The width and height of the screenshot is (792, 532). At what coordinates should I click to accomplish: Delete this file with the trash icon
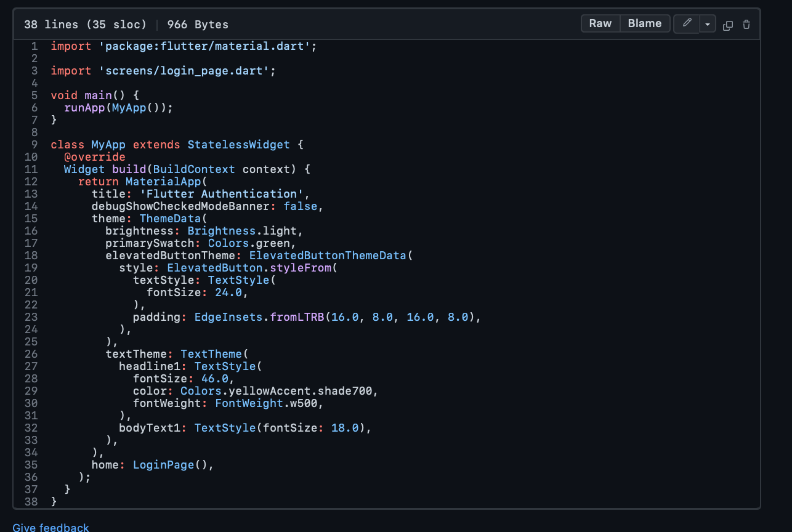[746, 25]
